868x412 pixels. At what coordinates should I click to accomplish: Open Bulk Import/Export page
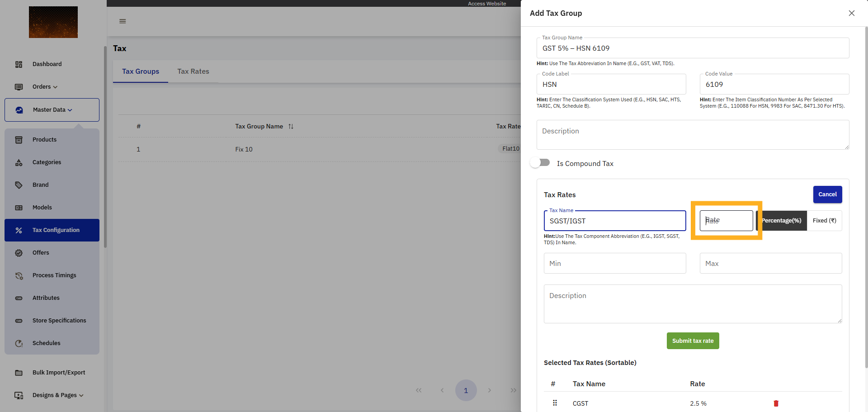(59, 373)
